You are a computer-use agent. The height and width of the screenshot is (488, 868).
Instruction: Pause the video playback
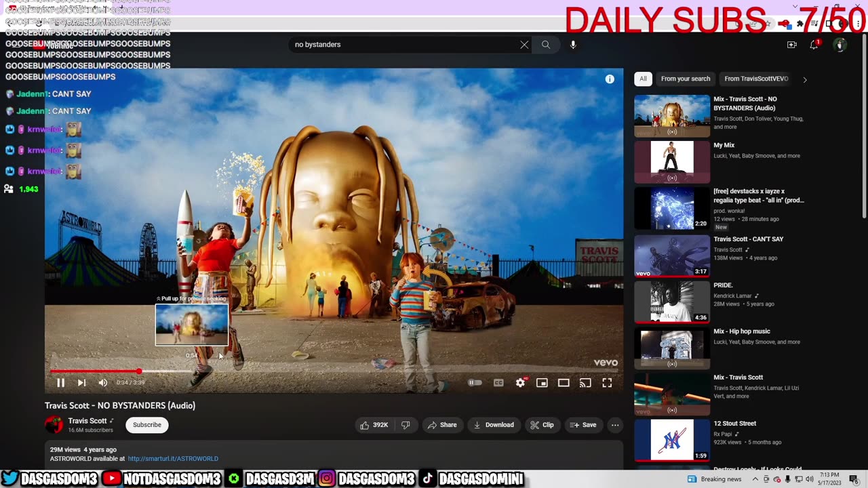point(60,383)
